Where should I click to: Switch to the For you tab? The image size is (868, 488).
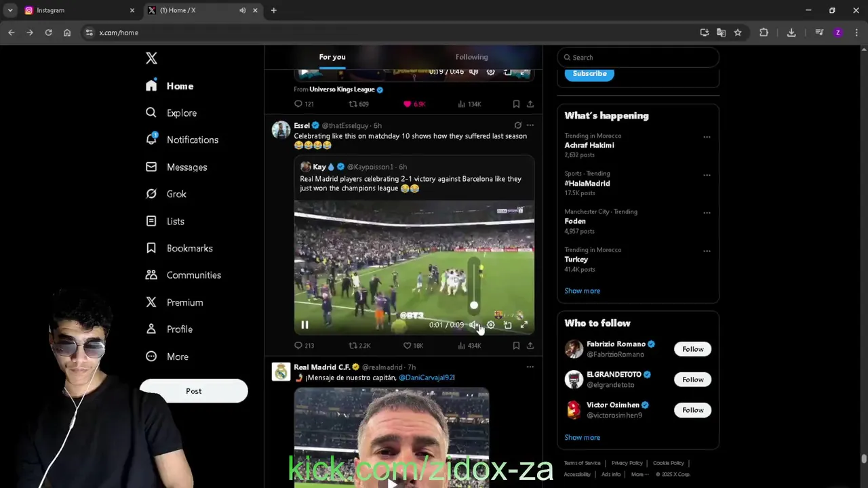pyautogui.click(x=332, y=57)
